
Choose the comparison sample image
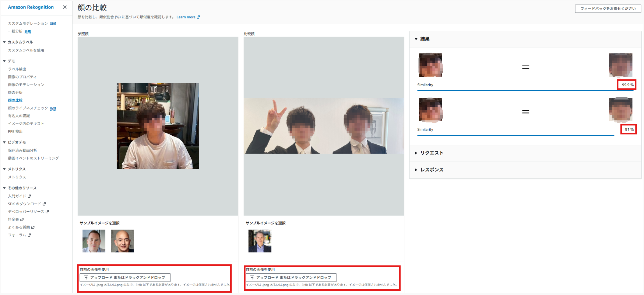tap(260, 241)
